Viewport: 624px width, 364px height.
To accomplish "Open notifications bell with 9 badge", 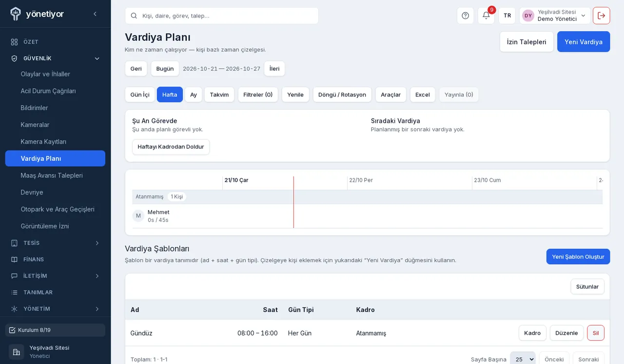I will coord(486,16).
